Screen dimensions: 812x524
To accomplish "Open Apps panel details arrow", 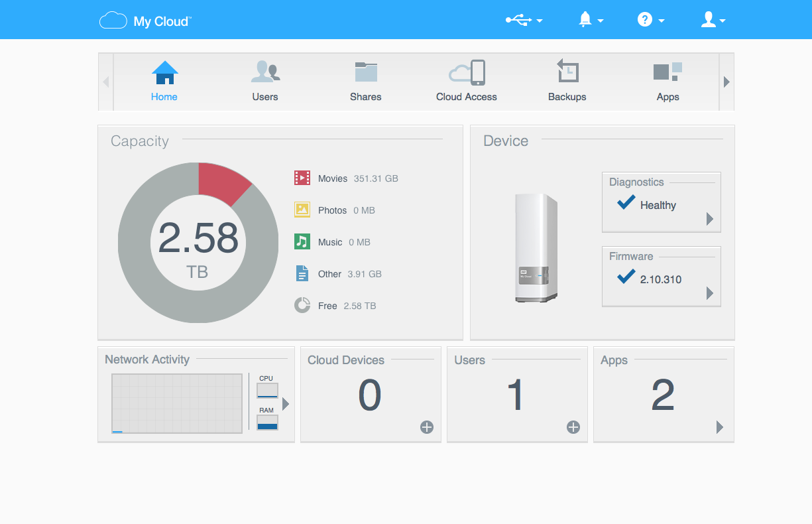I will click(x=720, y=427).
